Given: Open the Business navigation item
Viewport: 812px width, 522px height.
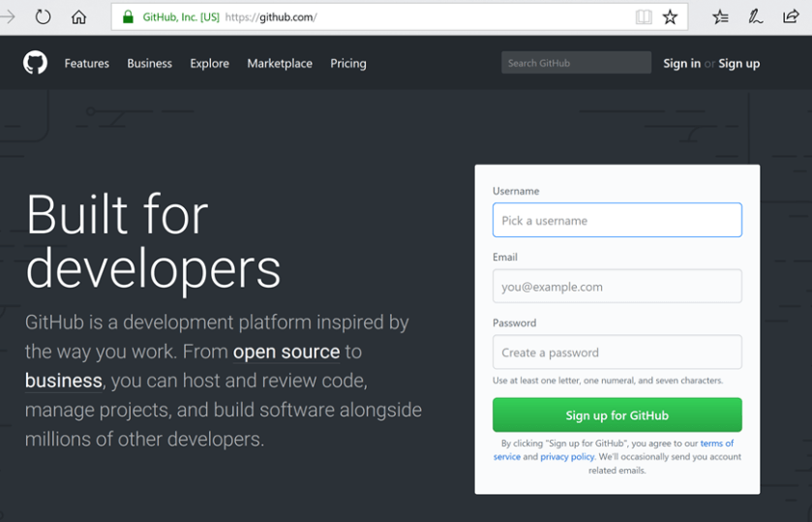Looking at the screenshot, I should (x=150, y=63).
